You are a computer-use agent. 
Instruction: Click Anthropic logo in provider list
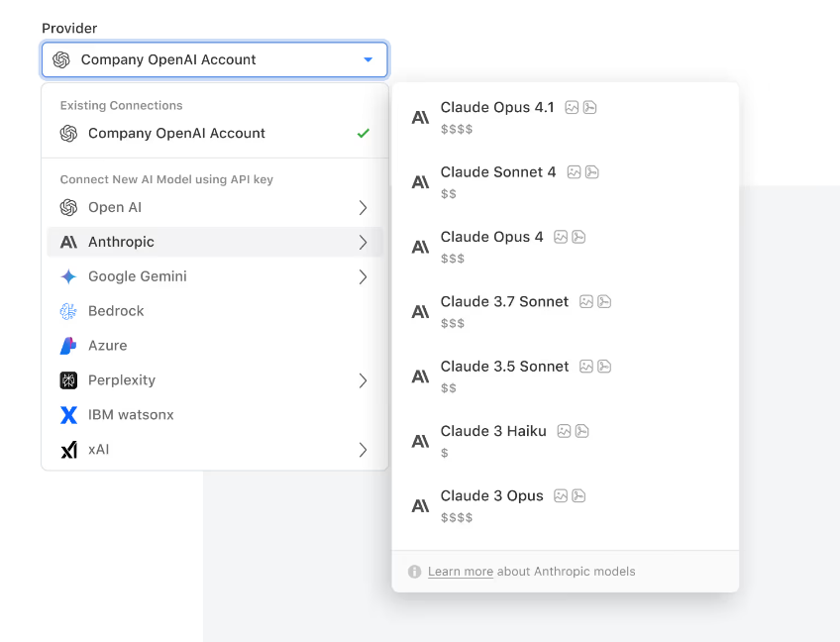(x=68, y=242)
